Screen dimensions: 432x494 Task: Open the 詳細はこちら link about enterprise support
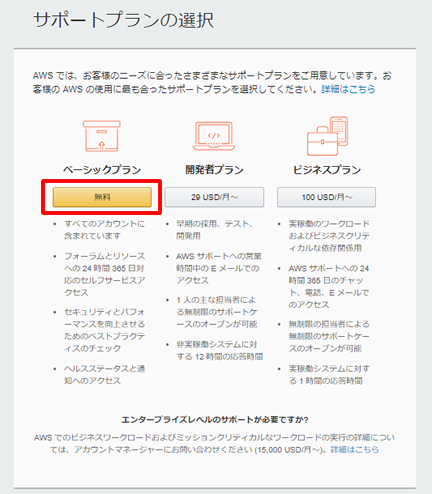coord(355,450)
